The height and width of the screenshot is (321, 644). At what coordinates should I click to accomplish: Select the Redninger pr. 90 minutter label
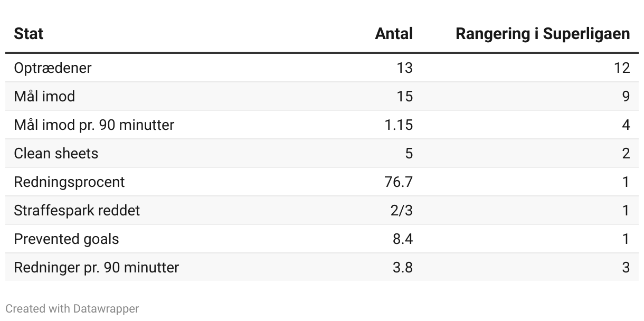click(x=97, y=267)
